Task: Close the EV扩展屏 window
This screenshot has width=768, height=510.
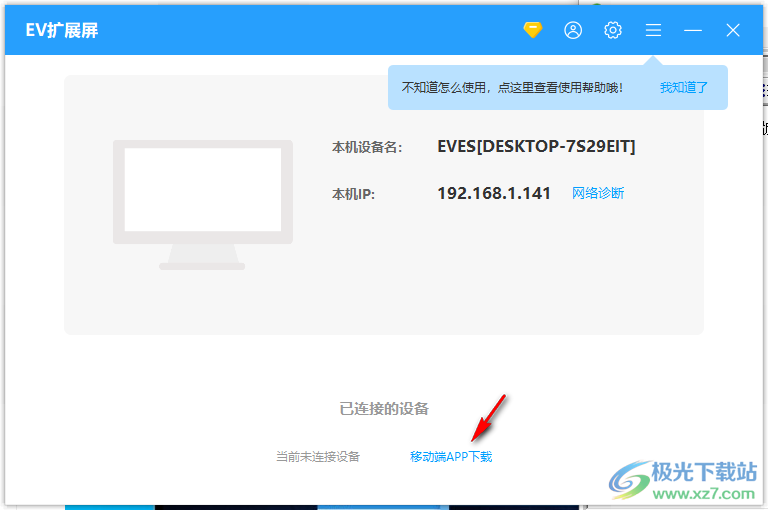Action: (733, 30)
